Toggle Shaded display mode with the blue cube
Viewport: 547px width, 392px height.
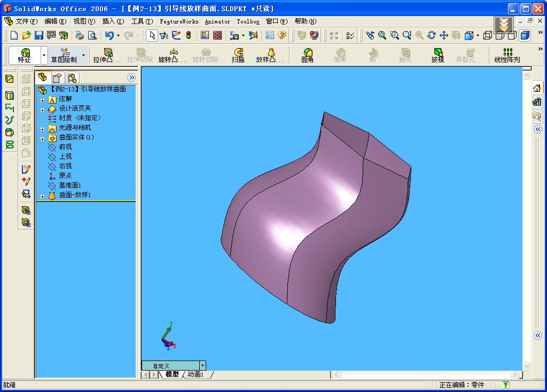(525, 35)
